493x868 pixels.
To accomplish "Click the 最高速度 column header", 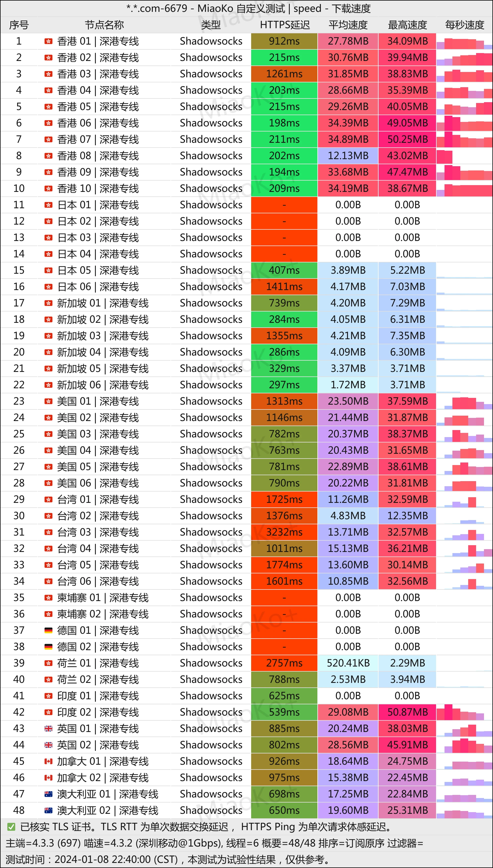I will point(407,25).
